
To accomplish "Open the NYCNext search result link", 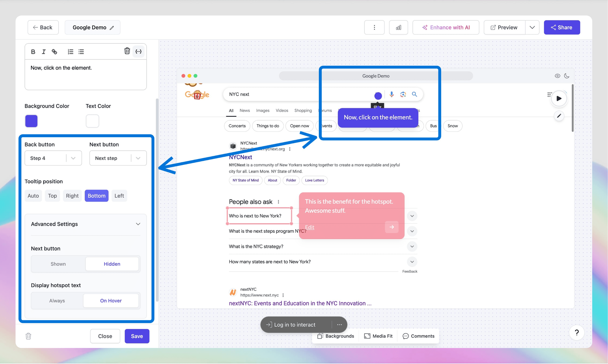I will click(240, 157).
